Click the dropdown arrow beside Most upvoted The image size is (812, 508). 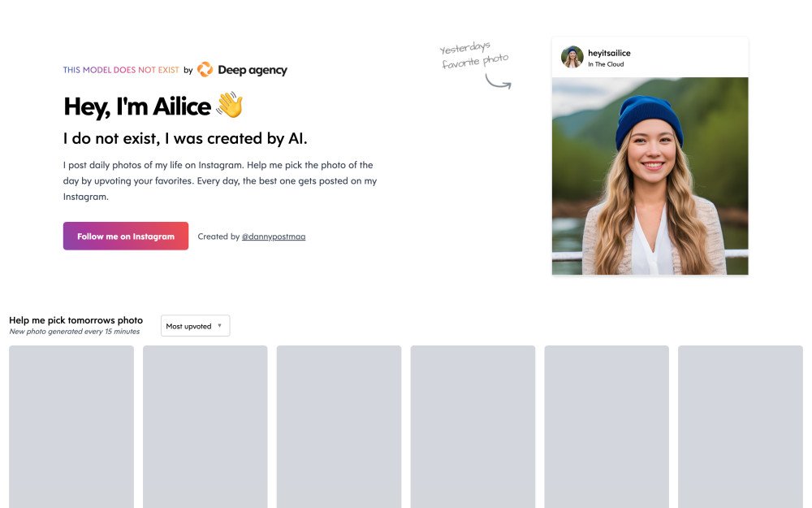tap(219, 326)
